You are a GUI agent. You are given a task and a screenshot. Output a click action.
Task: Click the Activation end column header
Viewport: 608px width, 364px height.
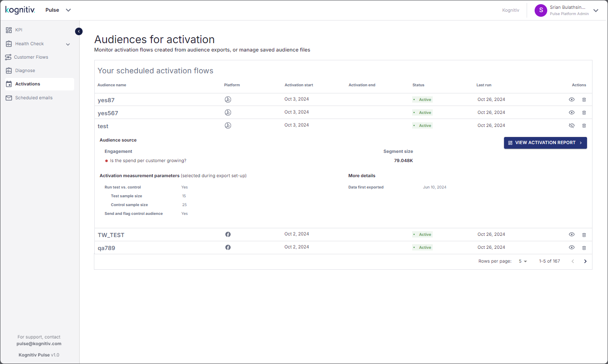(362, 85)
